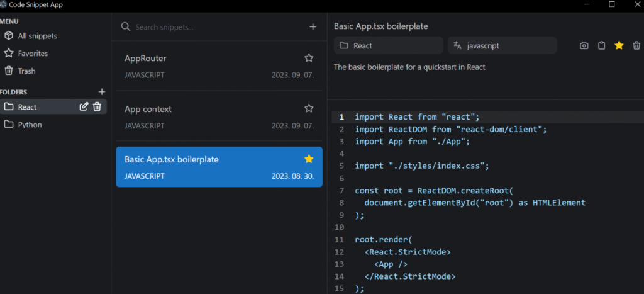Image resolution: width=644 pixels, height=294 pixels.
Task: Delete the snippet with the toolbar trash icon
Action: [x=636, y=45]
